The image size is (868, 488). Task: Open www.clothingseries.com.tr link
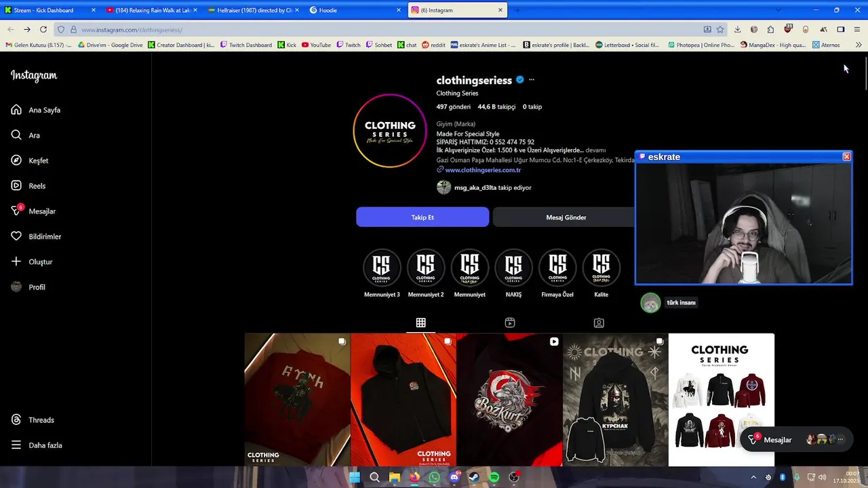[483, 170]
